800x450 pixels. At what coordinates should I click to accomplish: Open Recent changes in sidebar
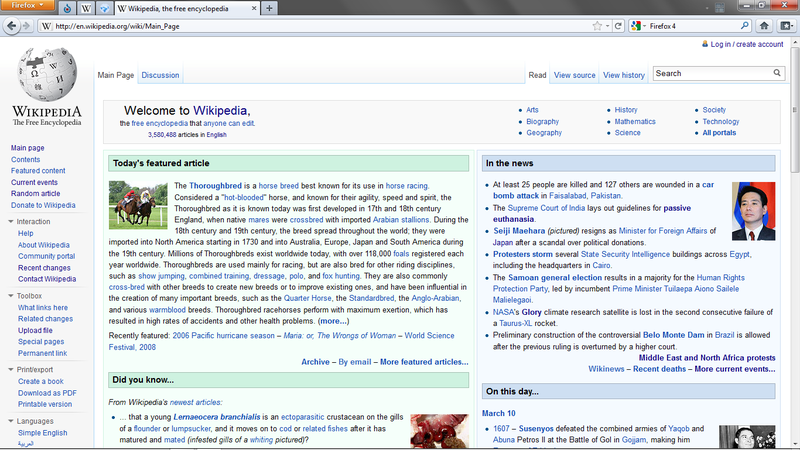[44, 268]
